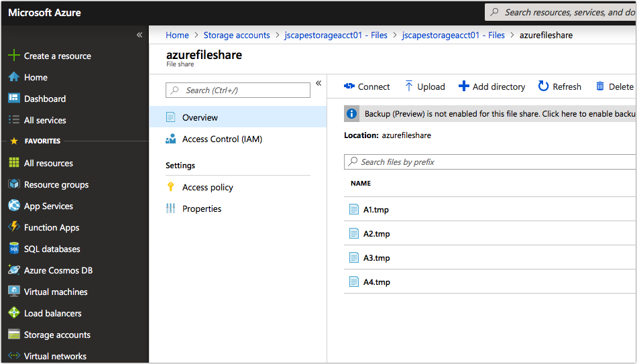Select file name A1.tmp
This screenshot has height=364, width=637.
[x=375, y=210]
